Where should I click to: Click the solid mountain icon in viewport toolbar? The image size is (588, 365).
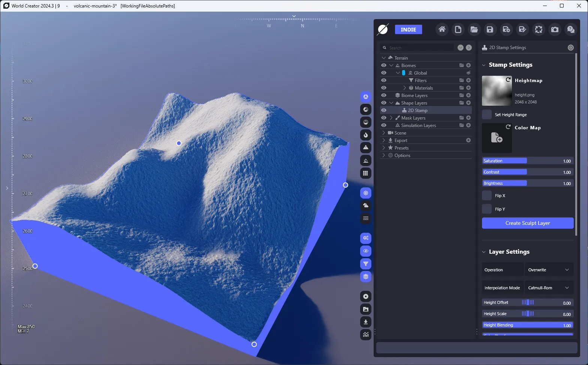pos(366,148)
